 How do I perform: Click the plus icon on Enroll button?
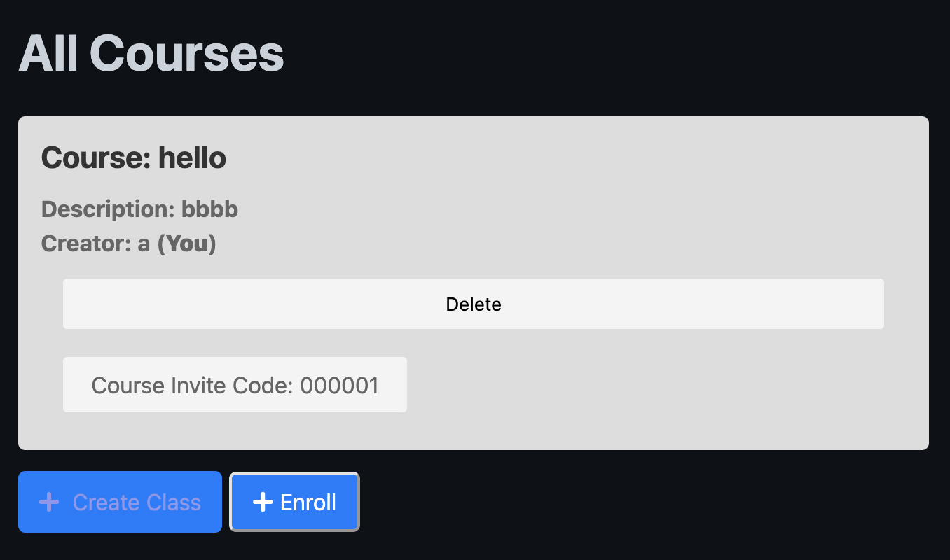262,502
